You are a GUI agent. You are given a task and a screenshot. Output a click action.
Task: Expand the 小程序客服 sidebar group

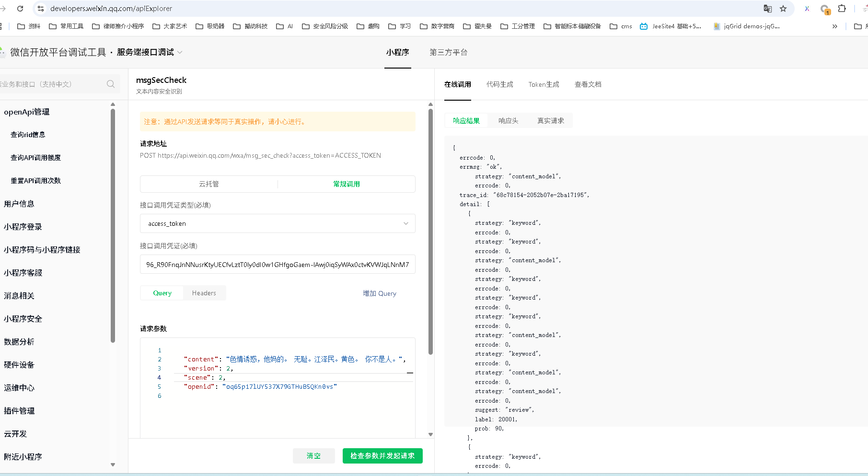pos(23,273)
